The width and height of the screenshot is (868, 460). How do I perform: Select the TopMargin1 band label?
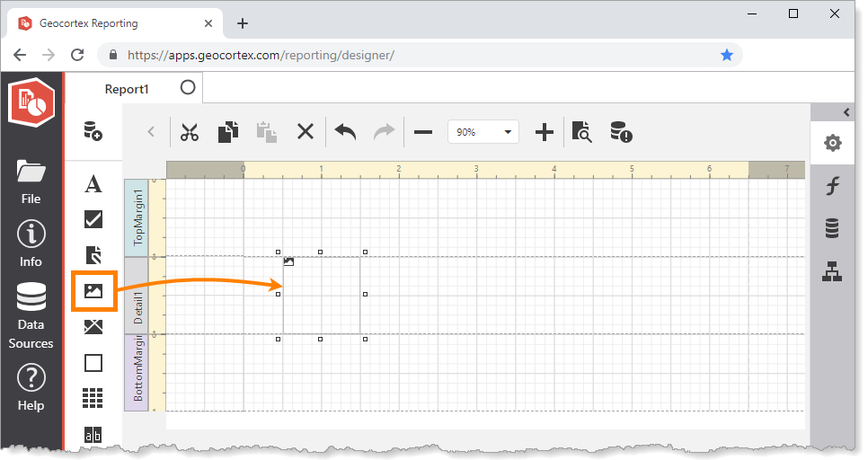click(x=137, y=217)
